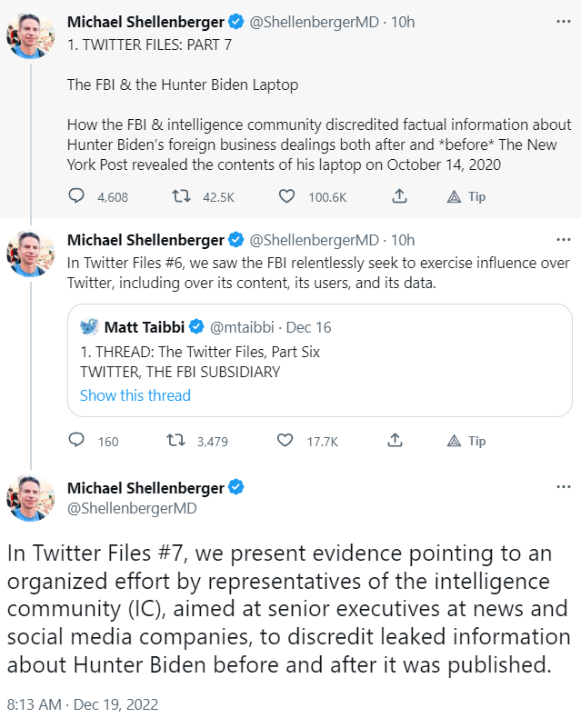Viewport: 581px width, 728px height.
Task: Reply to the Twitter Files #6 tweet
Action: point(77,441)
